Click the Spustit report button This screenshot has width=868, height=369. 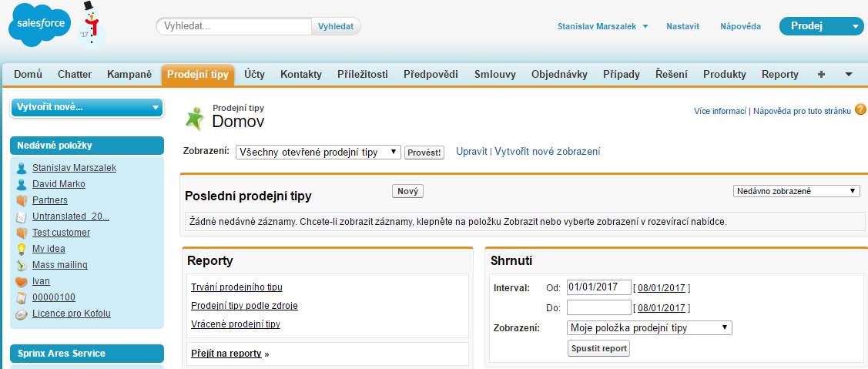click(x=598, y=348)
